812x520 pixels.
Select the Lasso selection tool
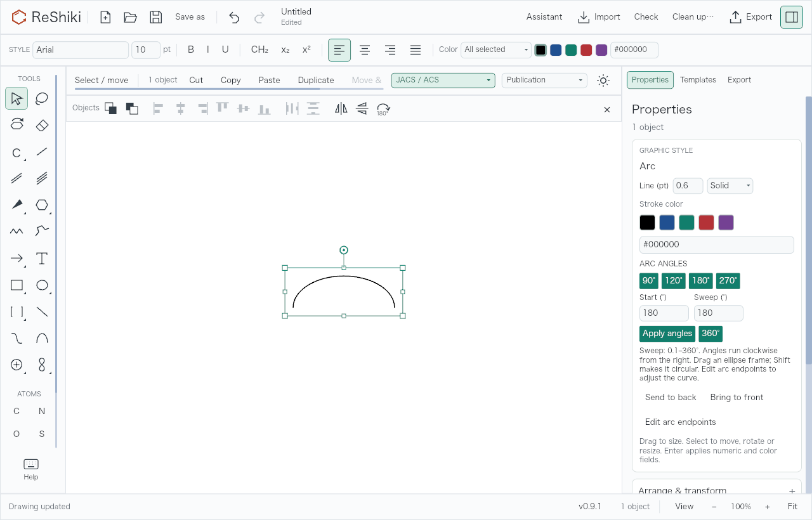click(x=42, y=98)
